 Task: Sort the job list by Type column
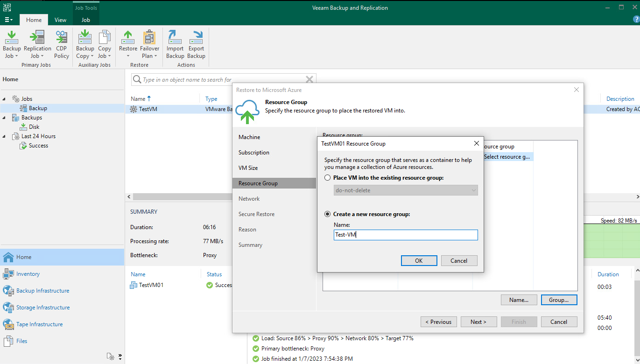coord(211,99)
